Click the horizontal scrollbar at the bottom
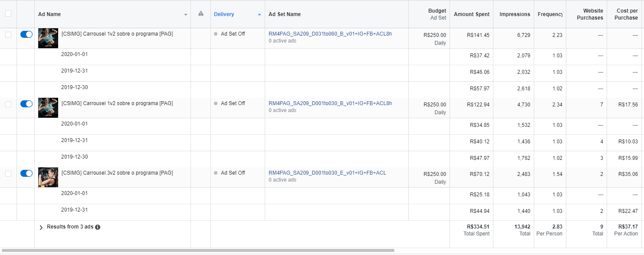The height and width of the screenshot is (255, 644). [x=198, y=251]
